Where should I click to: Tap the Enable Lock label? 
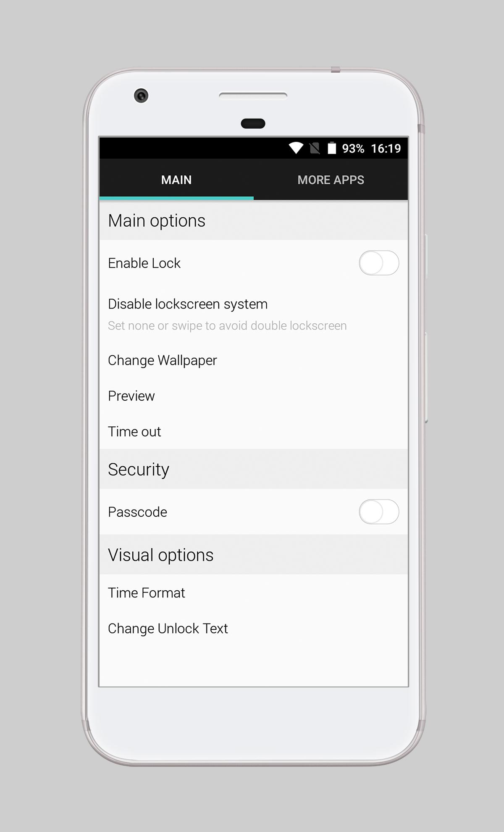click(x=144, y=263)
